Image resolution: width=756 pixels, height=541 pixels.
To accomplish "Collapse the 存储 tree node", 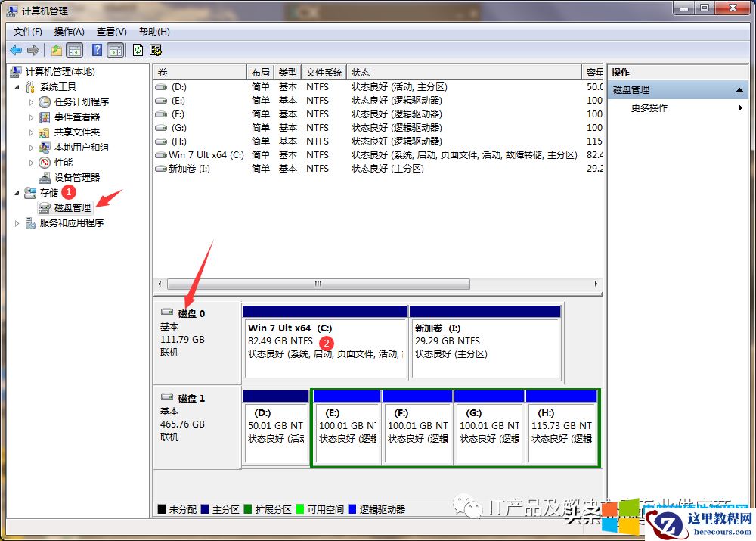I will (17, 193).
